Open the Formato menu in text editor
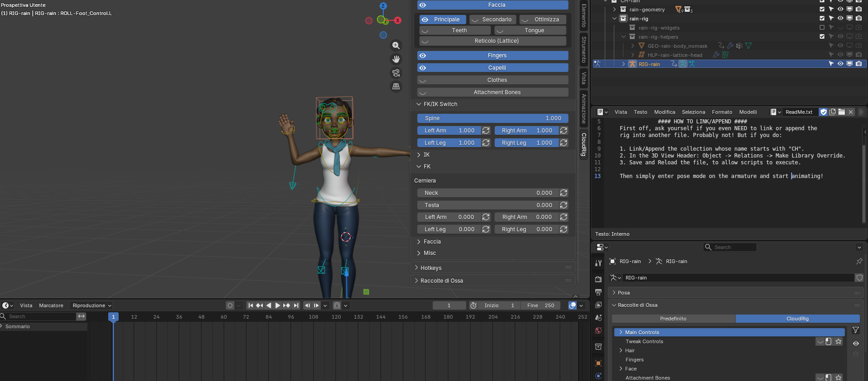Viewport: 868px width, 381px height. pos(722,112)
